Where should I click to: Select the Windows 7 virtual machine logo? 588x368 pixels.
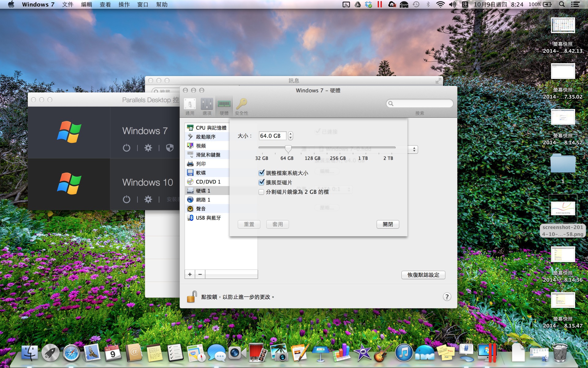pos(69,132)
